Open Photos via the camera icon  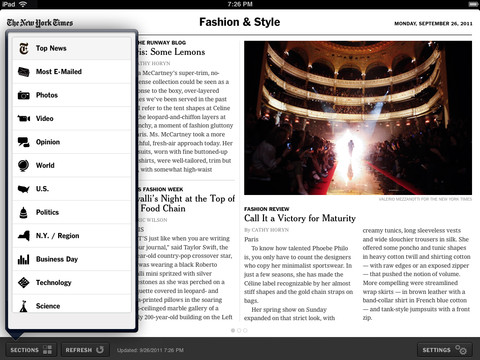point(24,95)
